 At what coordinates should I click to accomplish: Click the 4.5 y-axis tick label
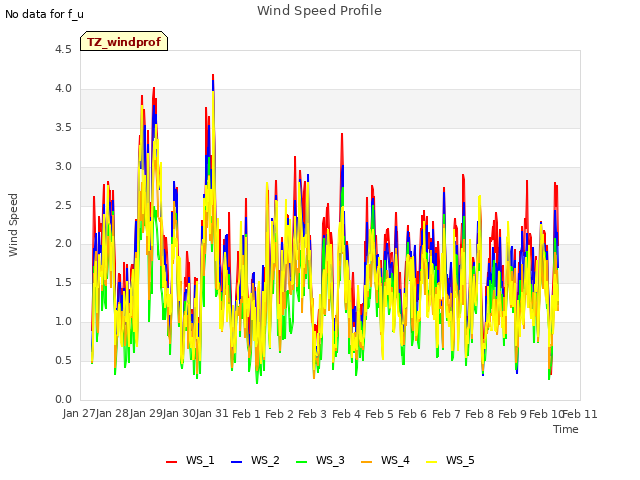click(63, 49)
